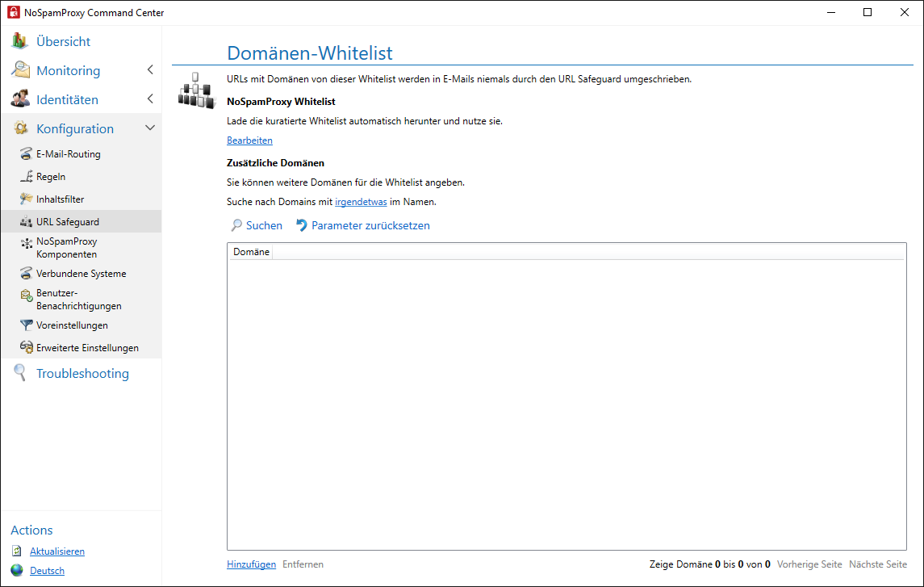Open NoSpamProxy Komponenten
The width and height of the screenshot is (924, 587).
67,248
